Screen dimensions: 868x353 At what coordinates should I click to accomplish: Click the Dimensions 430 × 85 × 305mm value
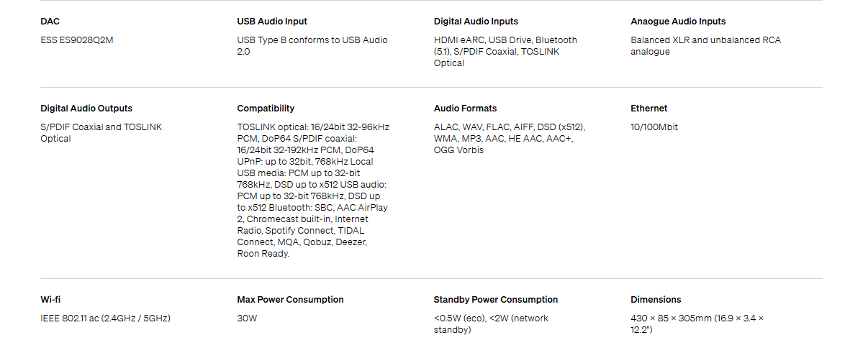click(697, 324)
